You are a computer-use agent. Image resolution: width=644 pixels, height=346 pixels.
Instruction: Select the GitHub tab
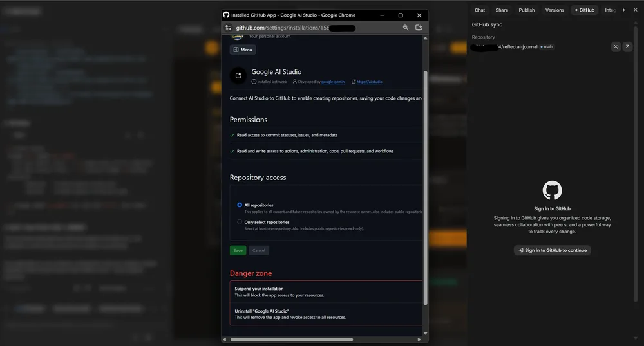coord(585,10)
